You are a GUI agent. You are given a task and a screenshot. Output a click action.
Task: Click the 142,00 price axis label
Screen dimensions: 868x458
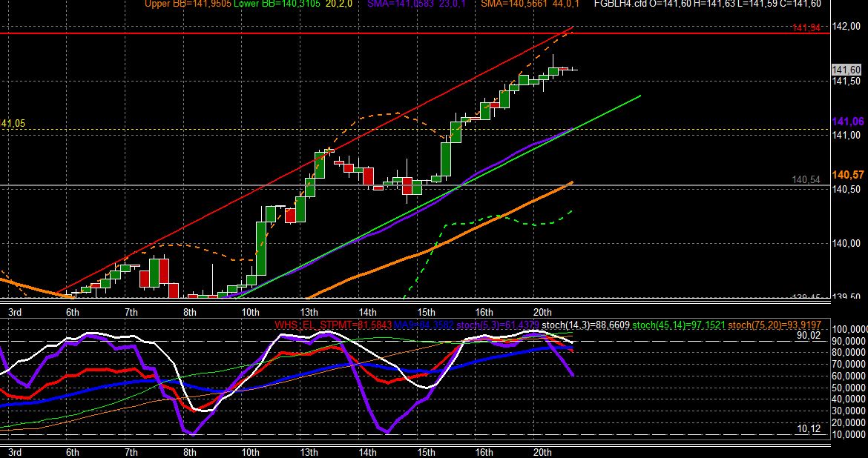click(846, 27)
